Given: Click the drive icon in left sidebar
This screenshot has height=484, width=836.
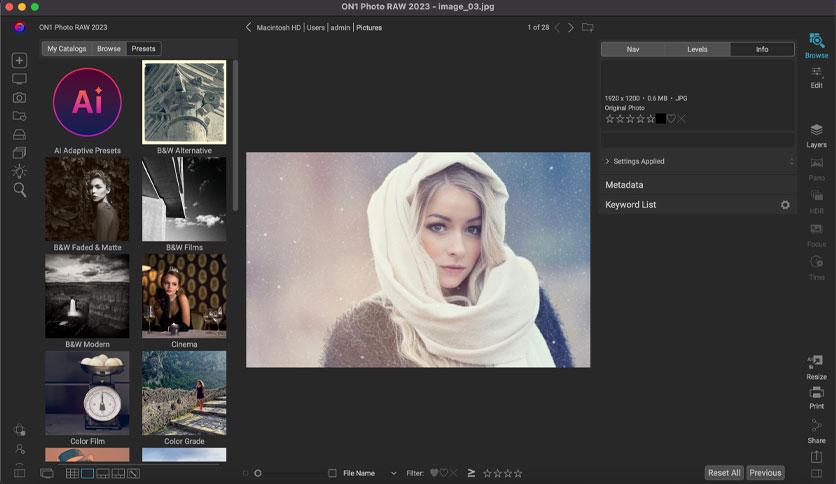Looking at the screenshot, I should (x=20, y=134).
